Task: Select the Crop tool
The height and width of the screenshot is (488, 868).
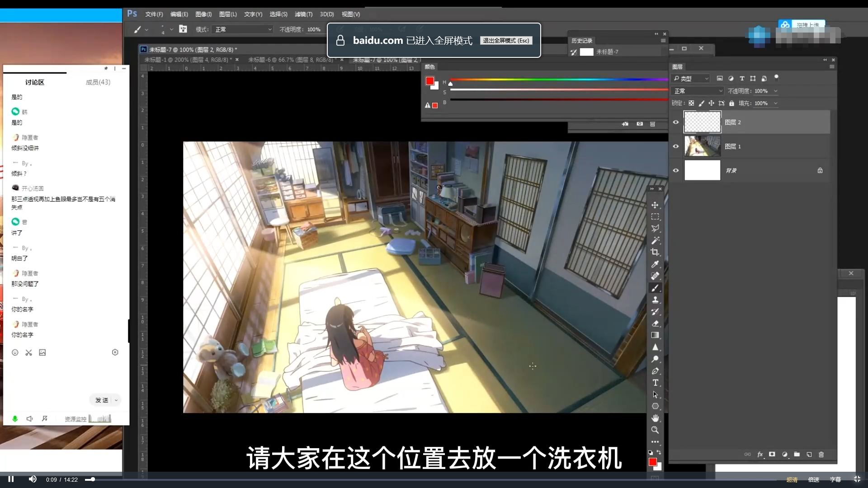Action: click(655, 252)
